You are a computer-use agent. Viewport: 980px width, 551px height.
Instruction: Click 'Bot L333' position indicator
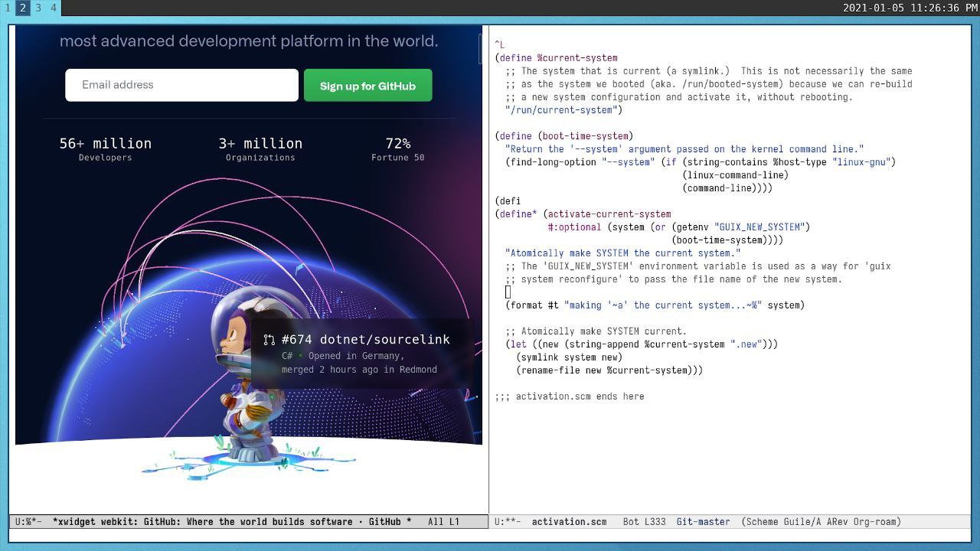coord(644,522)
